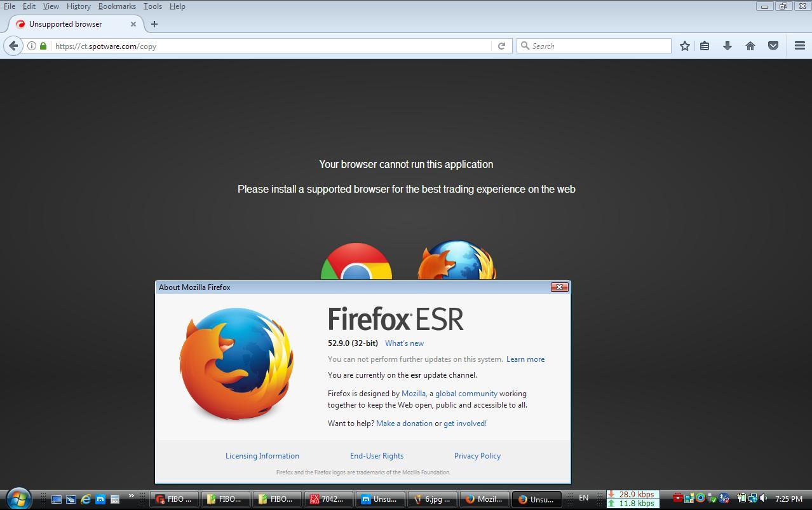Reload the current page

[501, 46]
